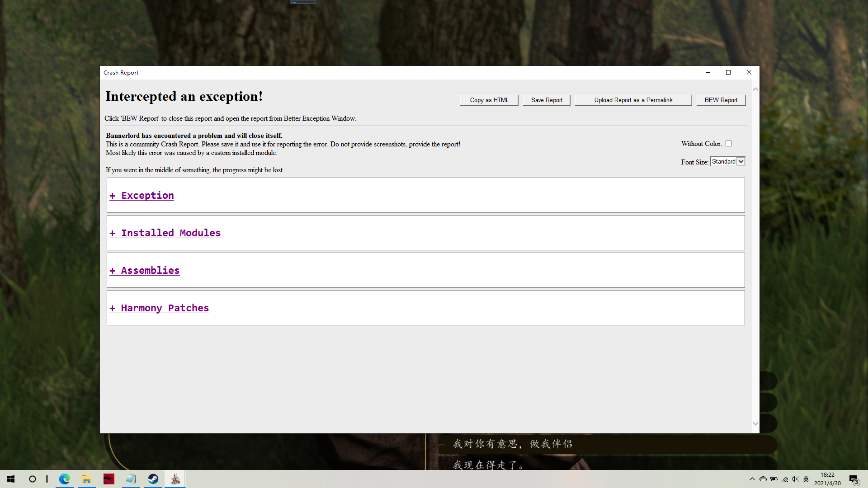Close the Crash Report window
Screen dimensions: 868x488
[x=749, y=72]
